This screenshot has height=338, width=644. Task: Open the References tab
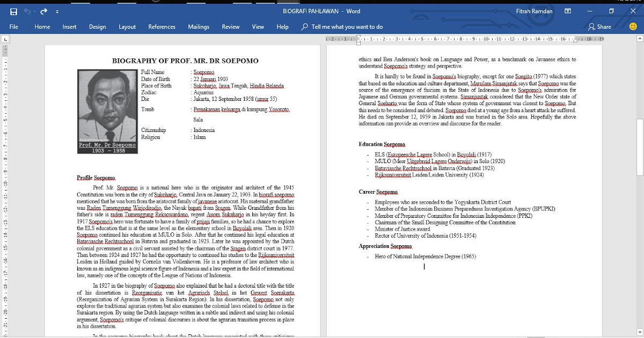[162, 27]
